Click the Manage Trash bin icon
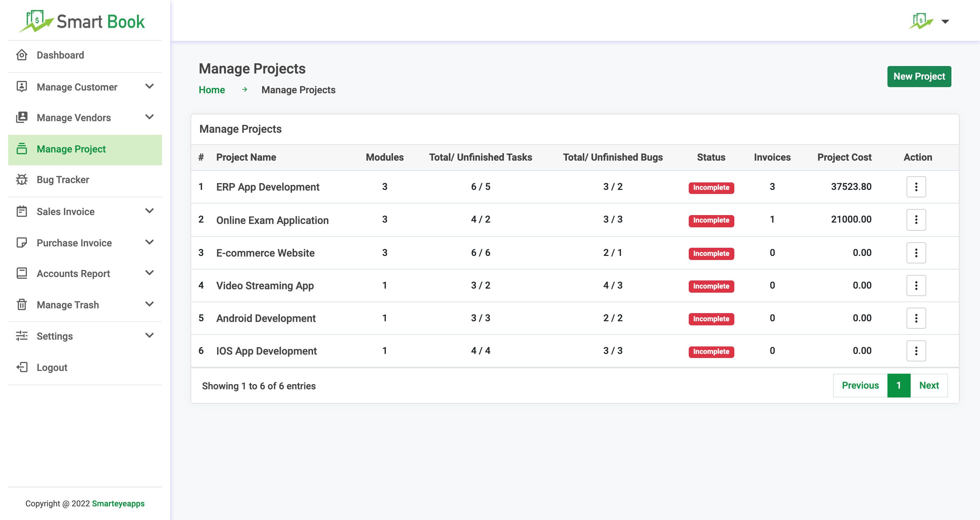 22,305
